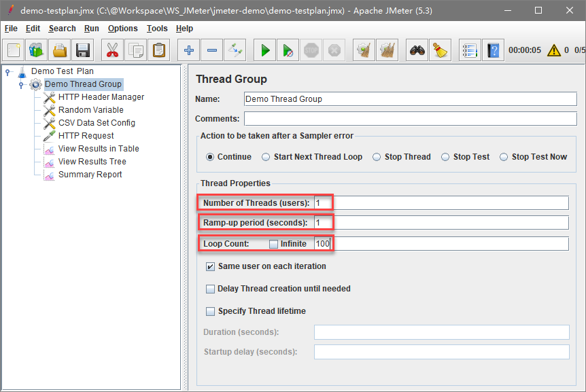Select CSV Data Set Config tree item
Screen dimensions: 586x392
(97, 123)
